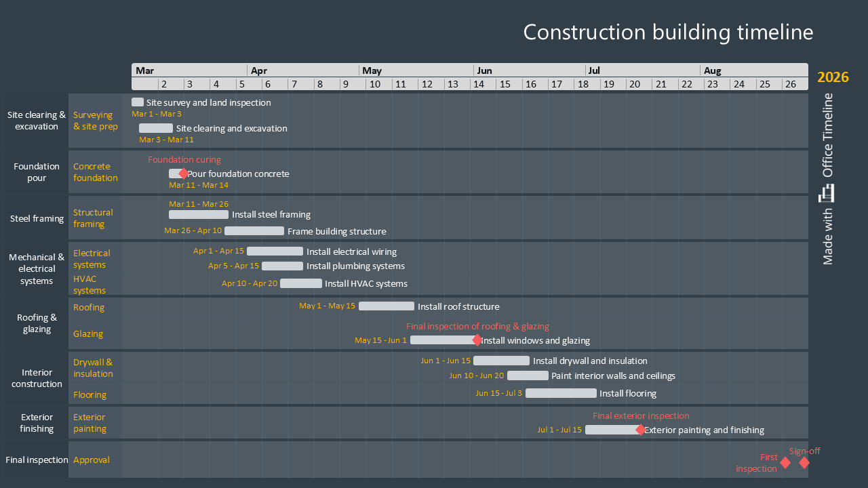The image size is (868, 488).
Task: Click the Exterior painting and finishing bar
Action: pyautogui.click(x=610, y=430)
